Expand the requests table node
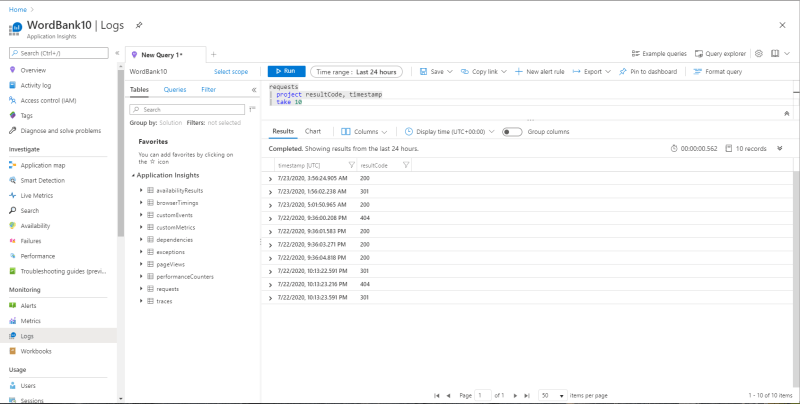 (x=141, y=289)
